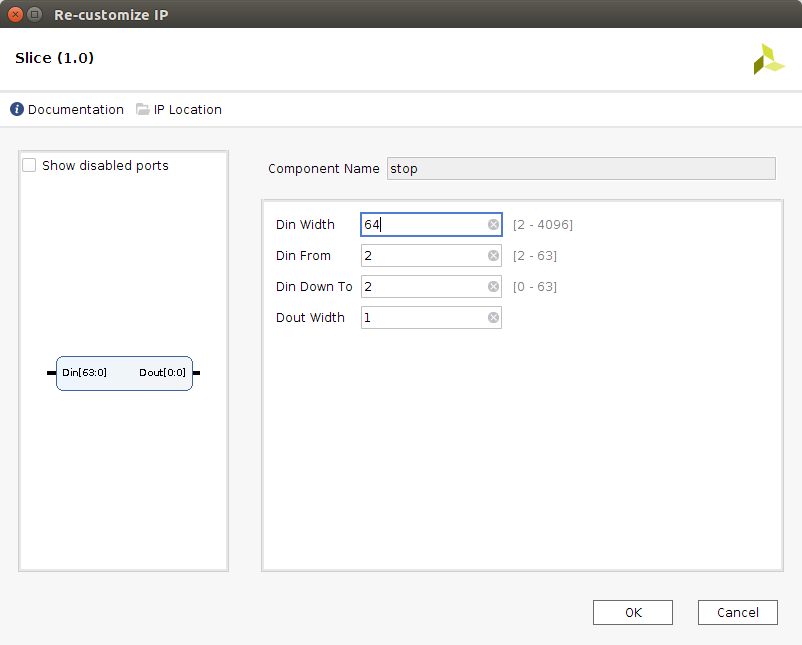Click inside the Din From field
Screen dimensions: 802x645
tap(424, 256)
